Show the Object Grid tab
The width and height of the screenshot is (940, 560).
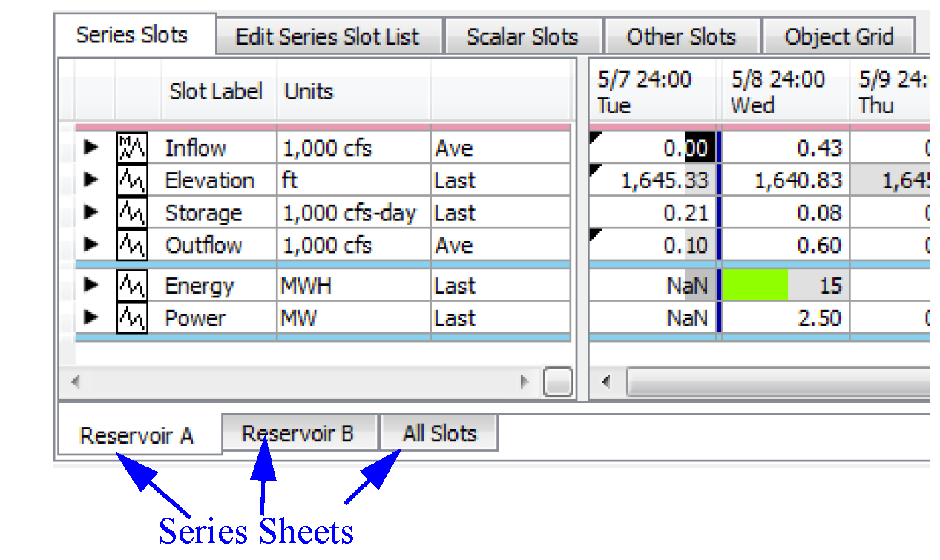tap(839, 36)
